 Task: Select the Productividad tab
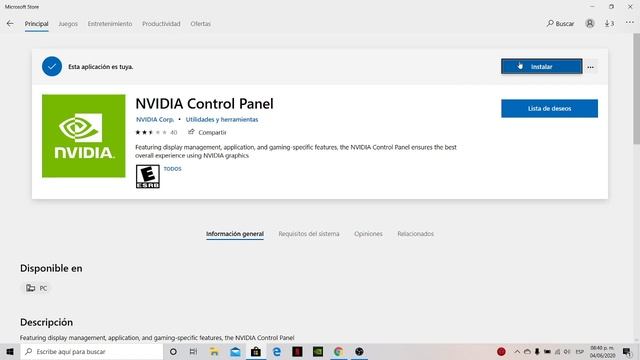point(161,24)
